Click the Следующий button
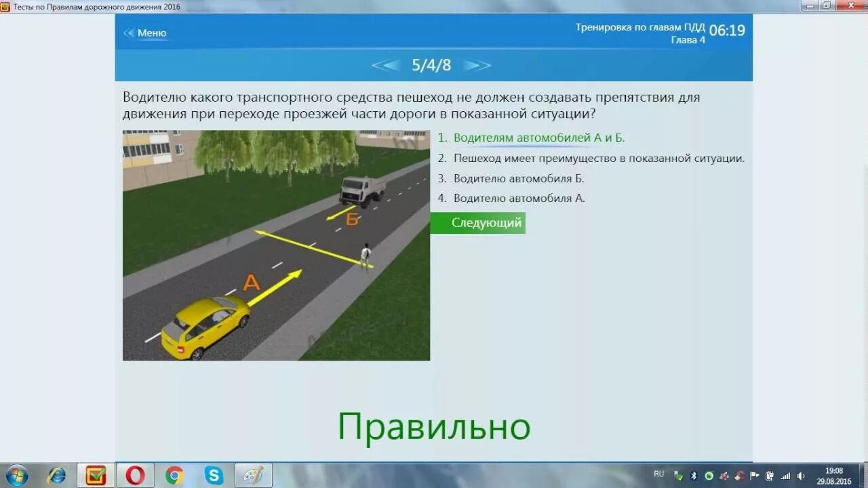868x488 pixels. pos(478,223)
